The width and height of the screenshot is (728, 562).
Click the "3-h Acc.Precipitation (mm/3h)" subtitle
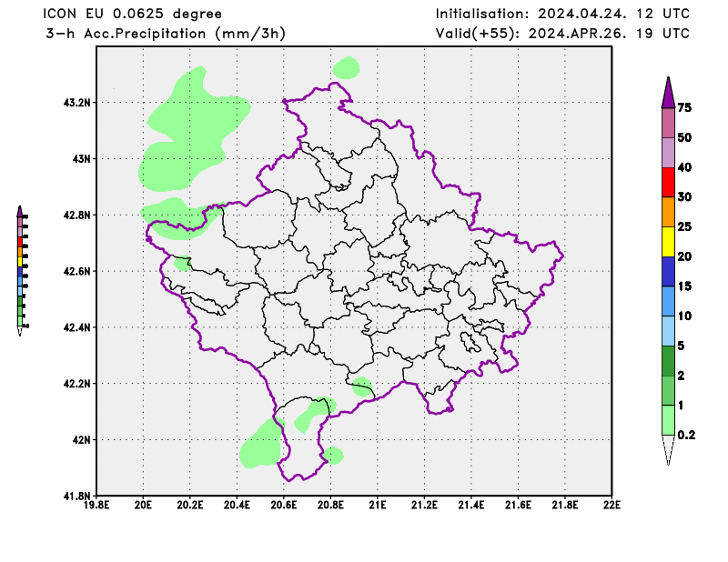coord(166,34)
